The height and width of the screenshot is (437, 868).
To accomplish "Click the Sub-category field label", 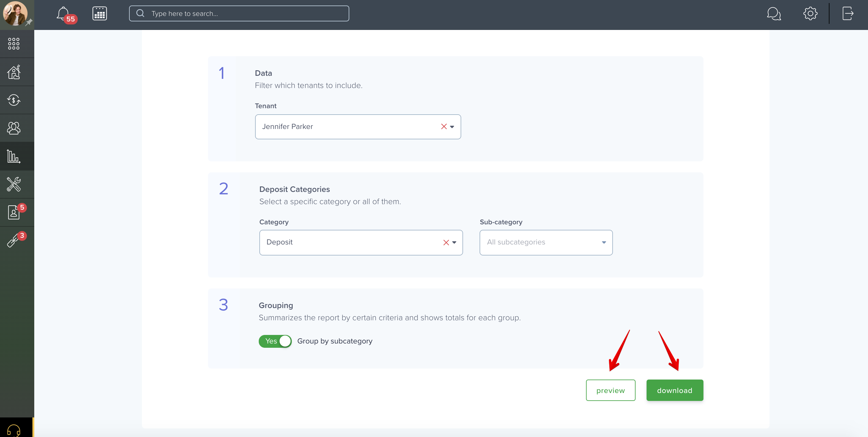I will [501, 222].
